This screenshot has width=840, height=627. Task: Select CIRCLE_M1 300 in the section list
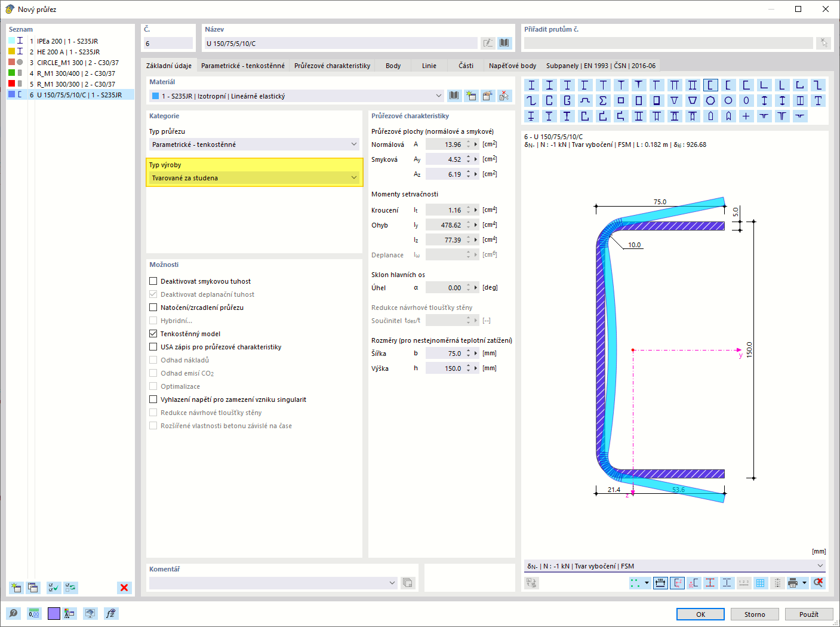click(70, 63)
